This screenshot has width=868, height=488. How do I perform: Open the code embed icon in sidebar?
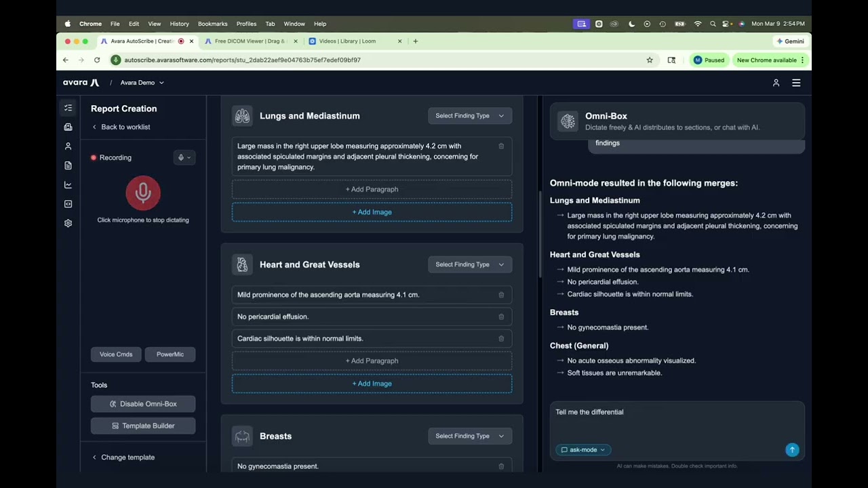68,204
